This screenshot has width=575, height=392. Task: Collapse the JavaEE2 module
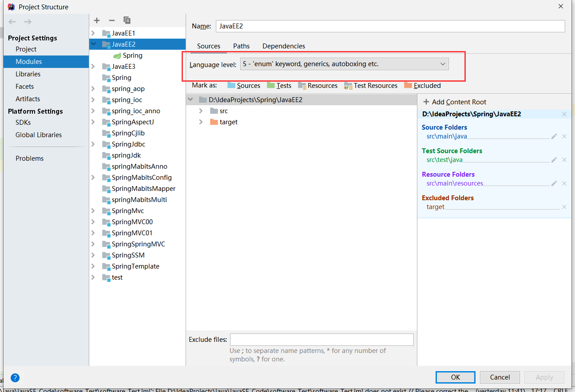[93, 44]
